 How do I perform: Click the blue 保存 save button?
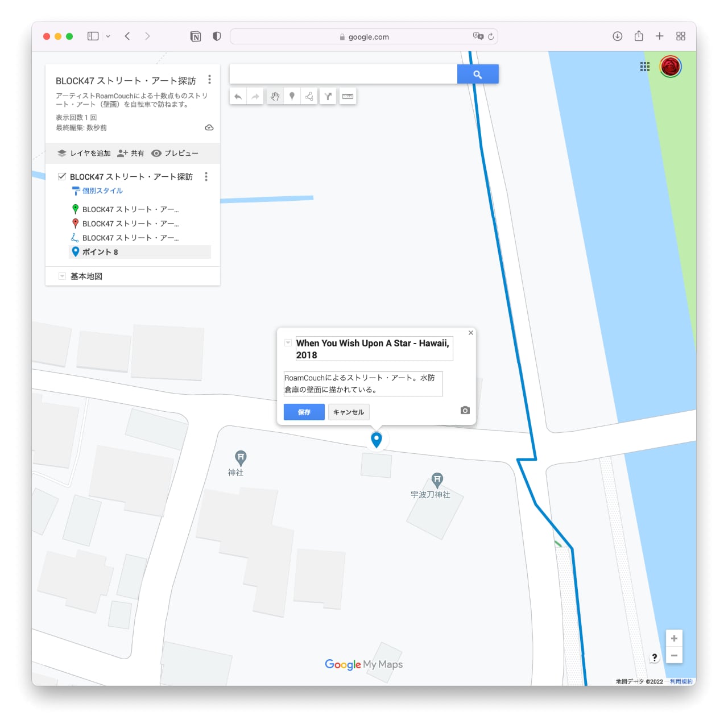304,412
